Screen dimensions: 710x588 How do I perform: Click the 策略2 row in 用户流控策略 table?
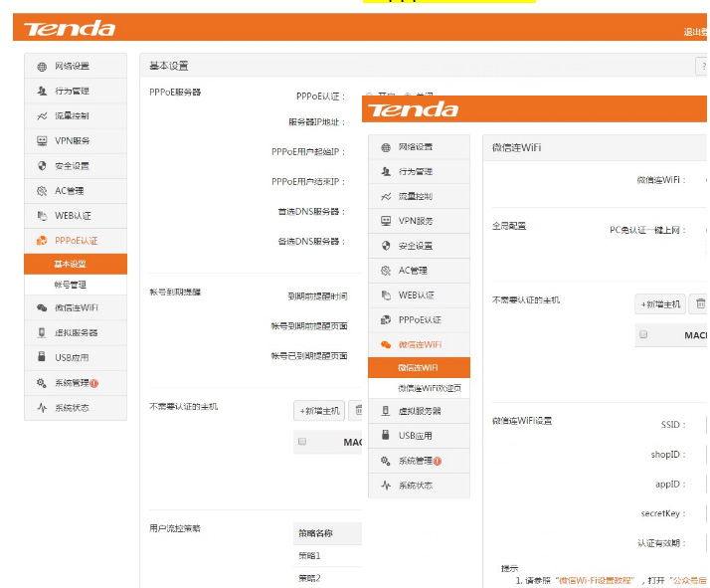pyautogui.click(x=327, y=578)
